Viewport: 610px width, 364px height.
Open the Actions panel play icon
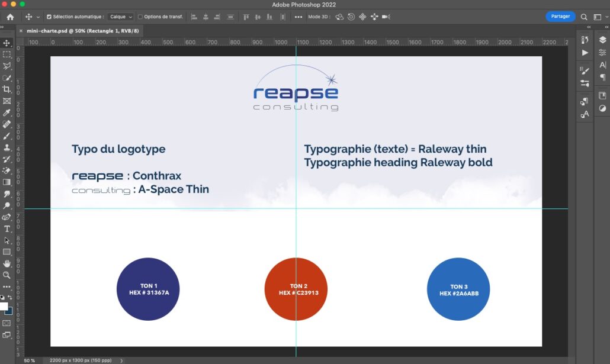(x=585, y=53)
